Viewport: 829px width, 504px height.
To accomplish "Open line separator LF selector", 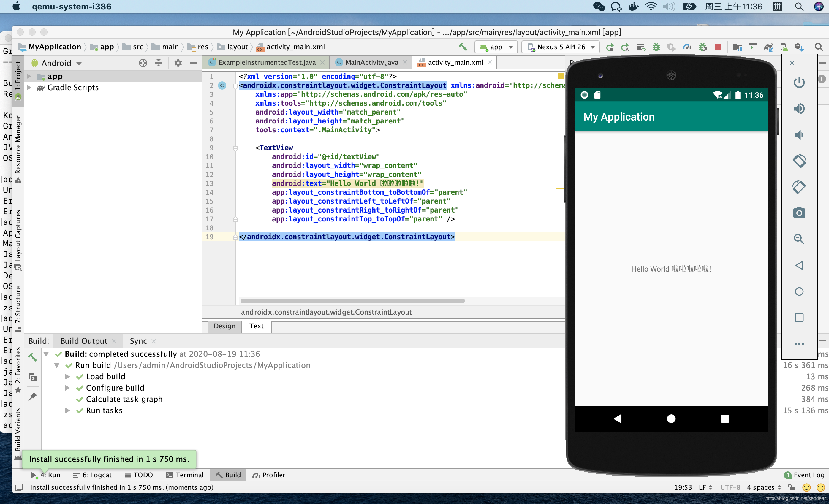I will click(x=705, y=487).
